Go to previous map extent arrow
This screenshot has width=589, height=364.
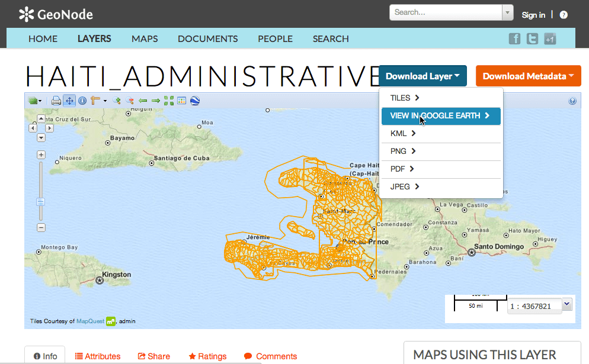tap(143, 101)
